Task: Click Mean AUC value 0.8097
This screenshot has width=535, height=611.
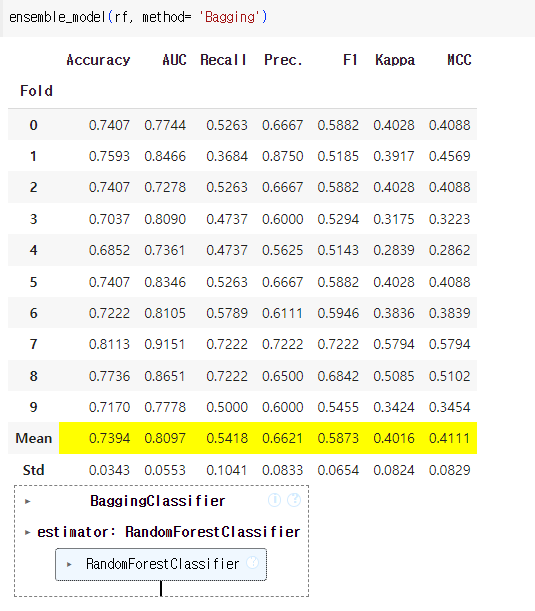Action: point(165,438)
